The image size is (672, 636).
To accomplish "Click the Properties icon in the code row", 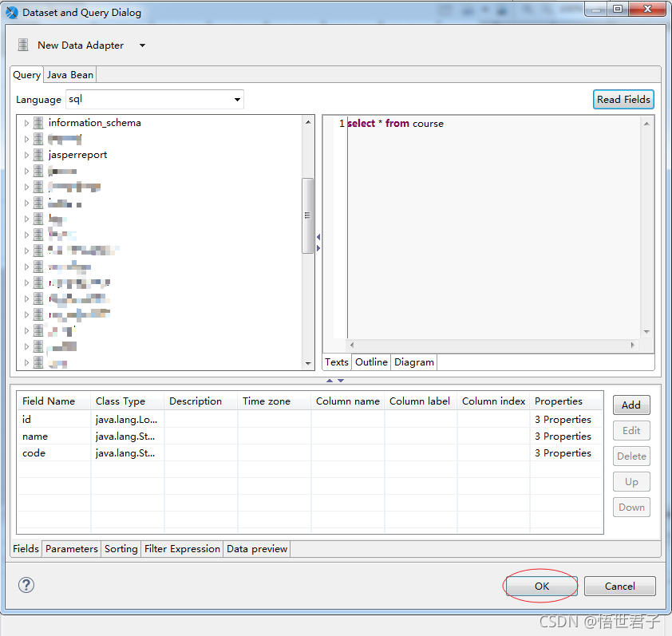I will click(563, 452).
